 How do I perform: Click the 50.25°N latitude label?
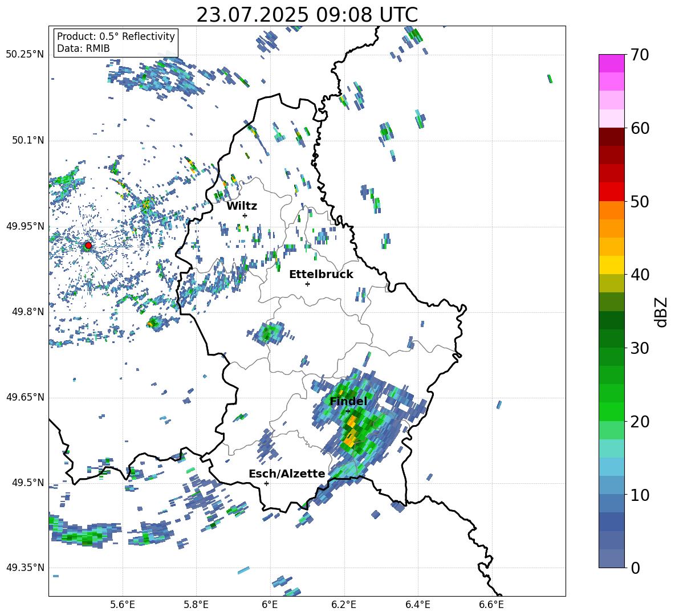point(25,55)
